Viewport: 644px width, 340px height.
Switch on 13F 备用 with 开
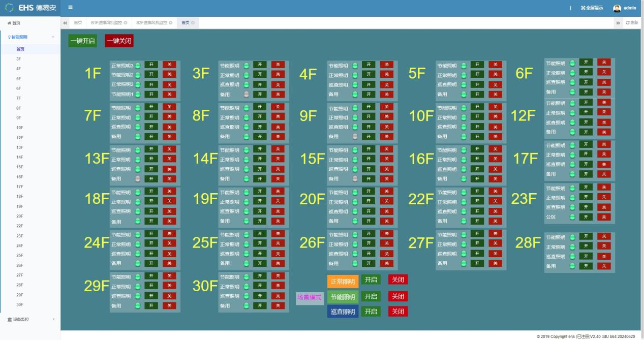(151, 178)
